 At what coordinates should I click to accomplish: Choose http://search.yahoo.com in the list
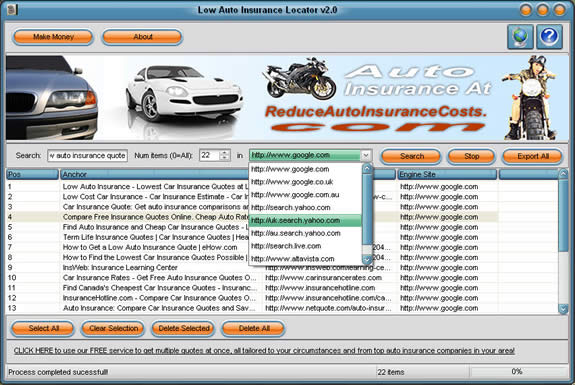[x=305, y=208]
